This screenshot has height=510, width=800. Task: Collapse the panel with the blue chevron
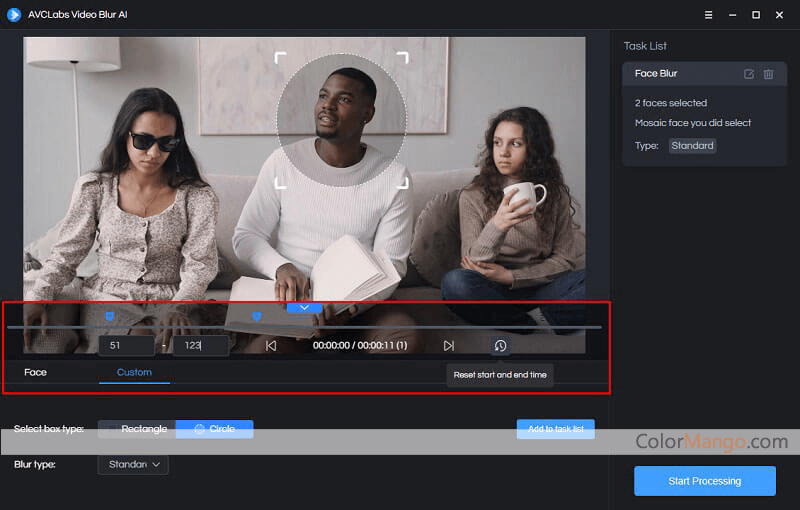pos(305,308)
